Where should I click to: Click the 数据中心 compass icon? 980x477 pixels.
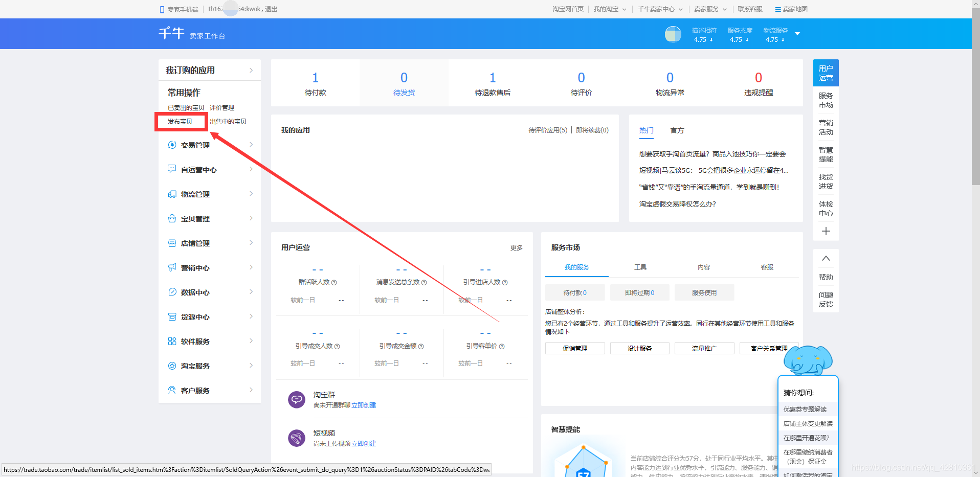click(x=172, y=292)
